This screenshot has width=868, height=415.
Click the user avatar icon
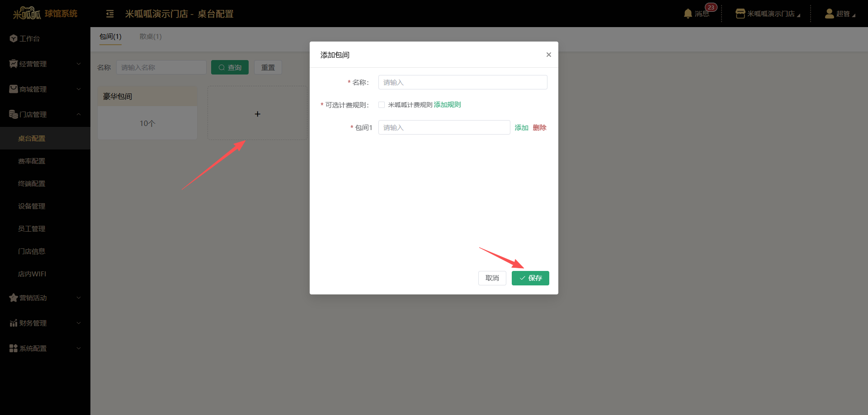[829, 14]
